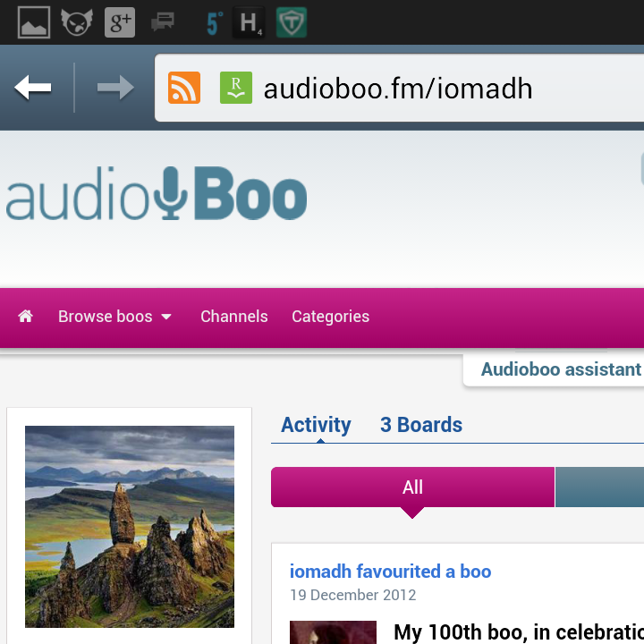The width and height of the screenshot is (644, 644).
Task: Open the picture notification in status bar
Action: click(x=34, y=22)
